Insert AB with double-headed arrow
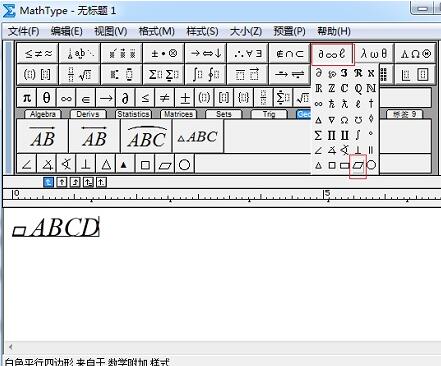Viewport: 441px width, 366px height. coord(94,136)
